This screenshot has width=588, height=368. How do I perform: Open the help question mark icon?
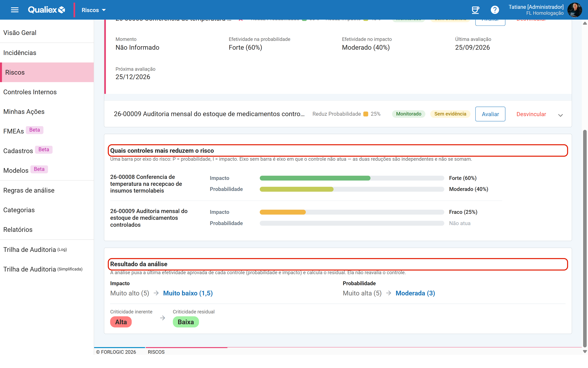point(495,10)
